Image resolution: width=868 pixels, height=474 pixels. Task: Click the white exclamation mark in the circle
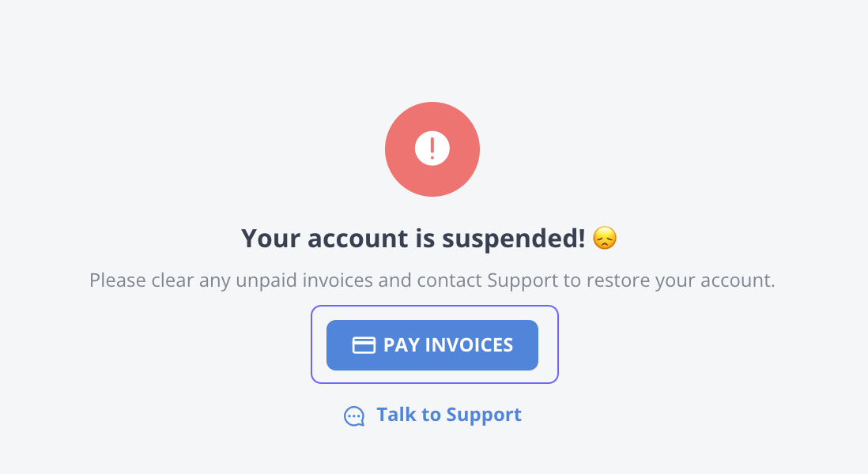click(x=432, y=149)
